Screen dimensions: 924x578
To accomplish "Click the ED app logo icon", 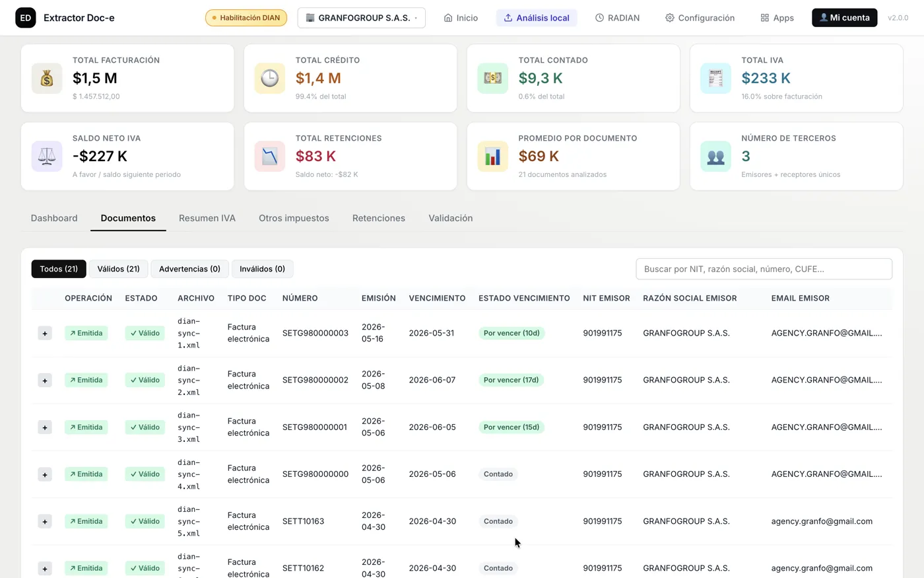I will point(26,18).
